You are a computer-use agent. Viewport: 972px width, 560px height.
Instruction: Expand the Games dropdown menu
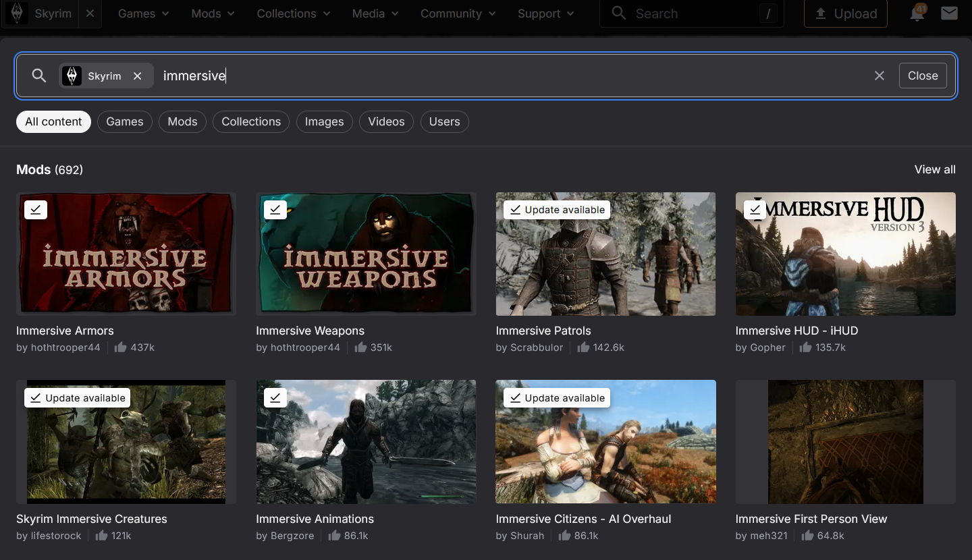(144, 13)
